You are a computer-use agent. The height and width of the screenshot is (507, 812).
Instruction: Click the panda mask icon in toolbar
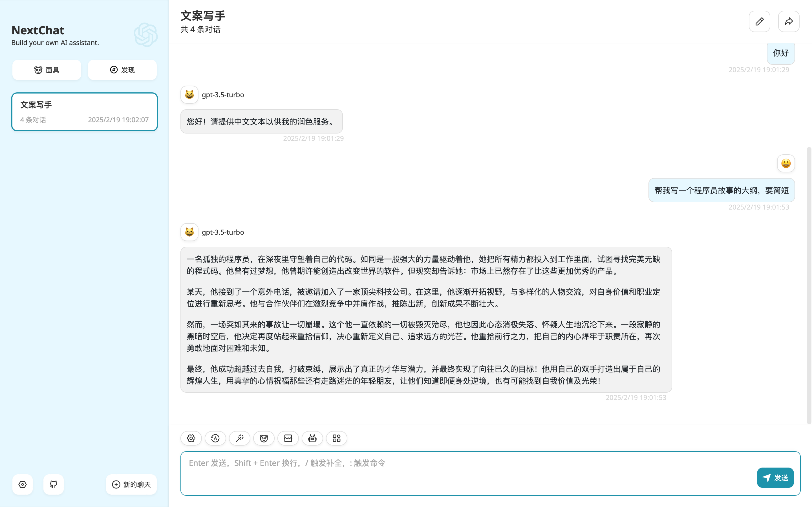tap(264, 438)
